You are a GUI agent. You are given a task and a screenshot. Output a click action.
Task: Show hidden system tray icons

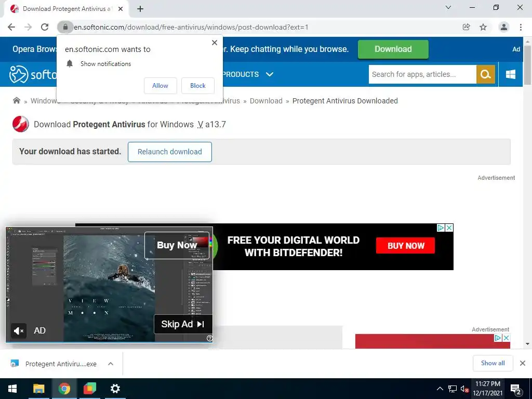pos(440,389)
